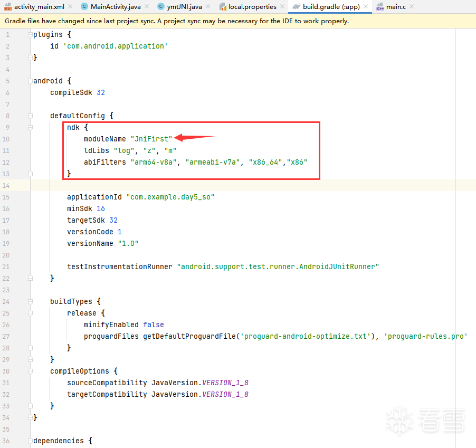The image size is (476, 448).
Task: Click the testInstrumentationRunner AndroidJUnitRunner string
Action: click(x=278, y=267)
